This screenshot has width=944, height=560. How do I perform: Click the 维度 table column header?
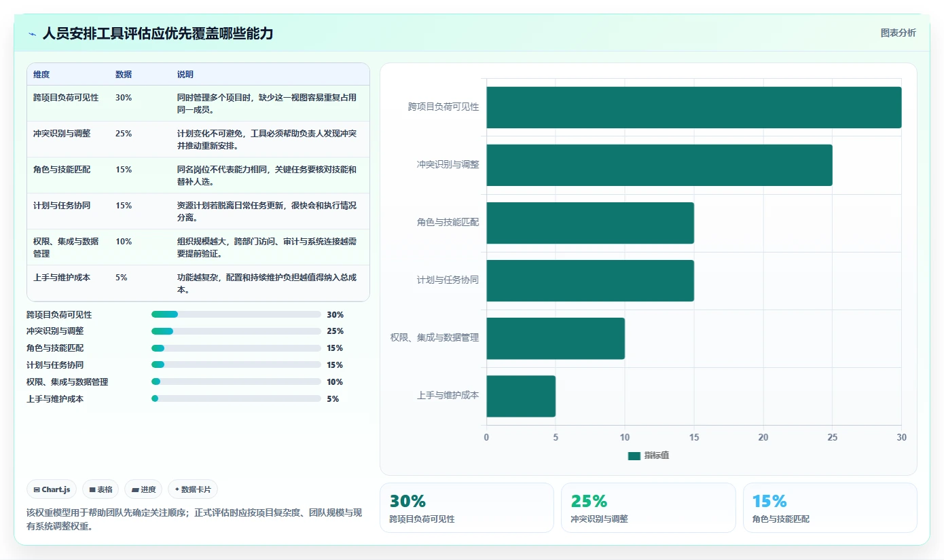[x=41, y=74]
